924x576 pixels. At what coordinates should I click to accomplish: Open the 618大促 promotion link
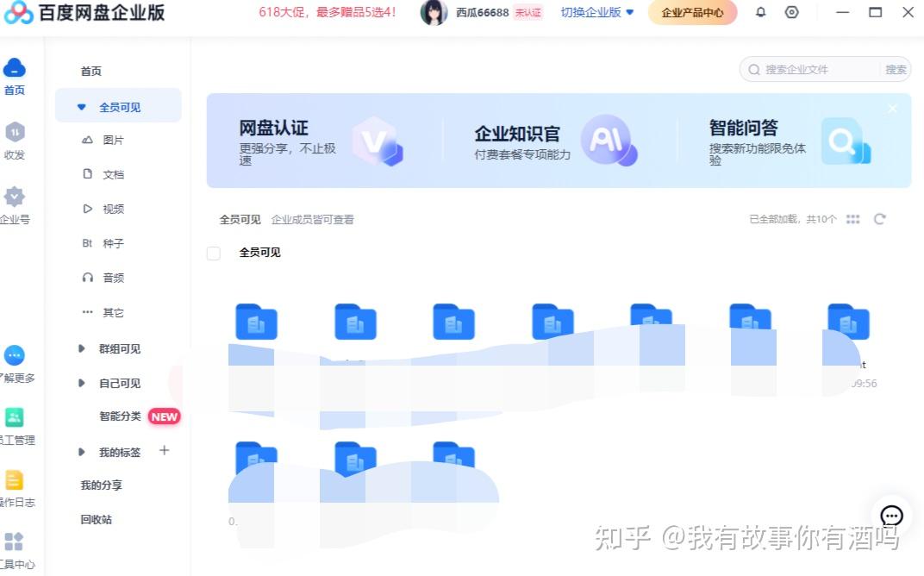[x=327, y=12]
